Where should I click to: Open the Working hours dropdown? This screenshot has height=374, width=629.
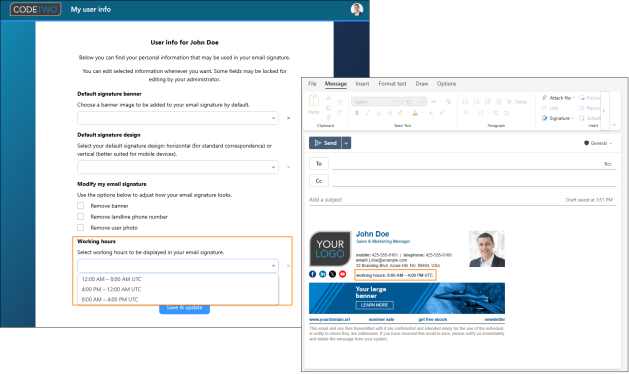pos(178,266)
